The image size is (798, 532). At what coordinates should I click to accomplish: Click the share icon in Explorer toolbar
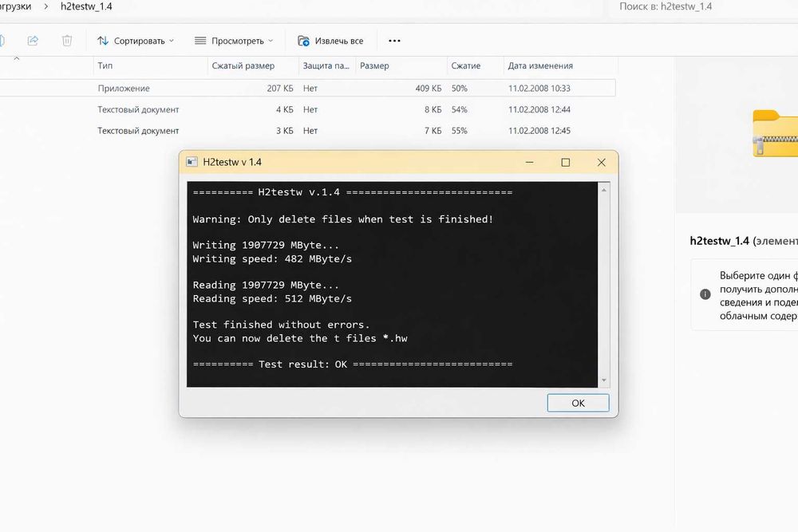[x=33, y=41]
